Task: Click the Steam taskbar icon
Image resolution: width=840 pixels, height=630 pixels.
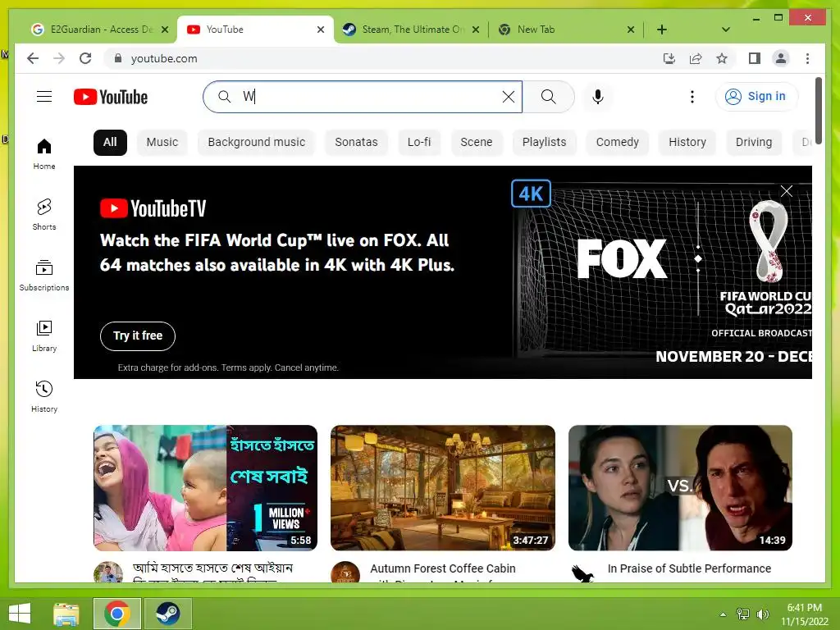Action: pyautogui.click(x=167, y=614)
